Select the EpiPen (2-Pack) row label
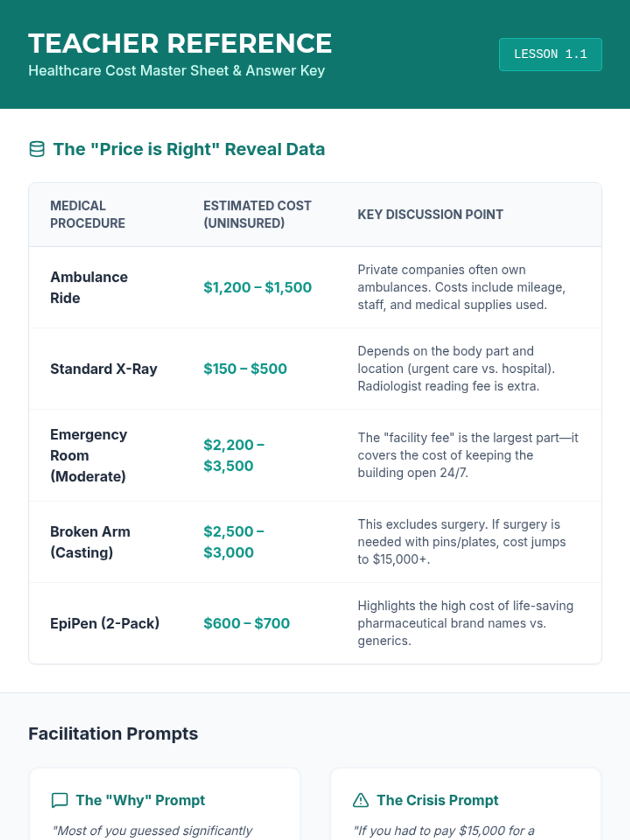Viewport: 630px width, 840px height. click(104, 623)
